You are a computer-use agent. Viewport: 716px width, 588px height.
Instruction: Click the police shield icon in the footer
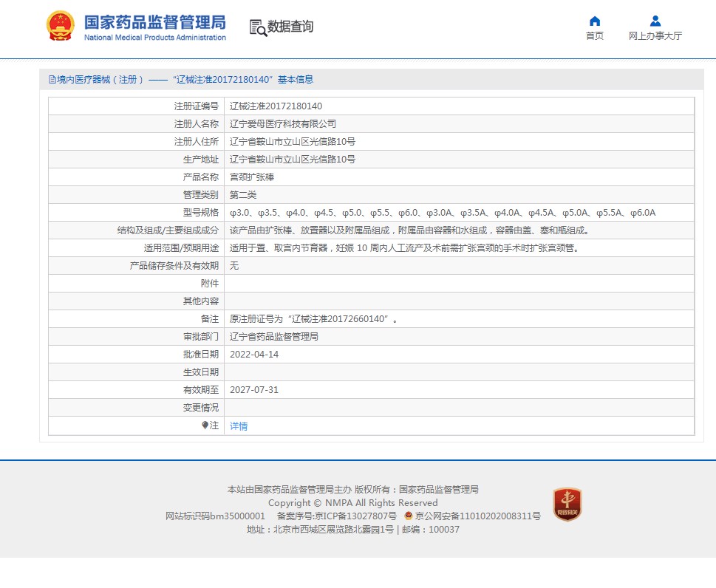409,516
